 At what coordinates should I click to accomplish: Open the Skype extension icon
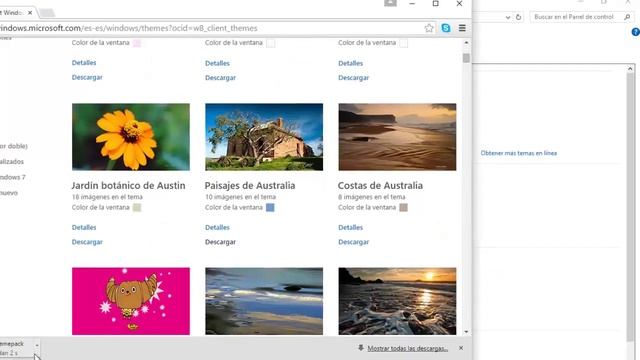[446, 28]
